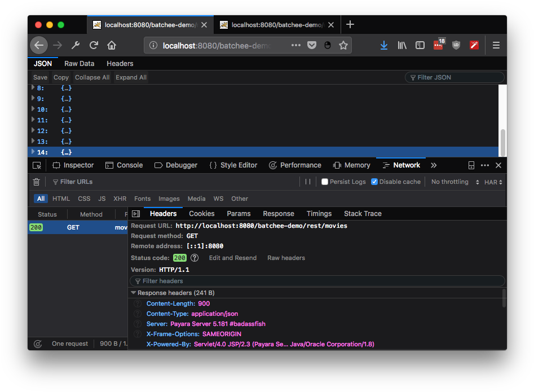534x392 pixels.
Task: Pause network traffic recording
Action: pyautogui.click(x=307, y=181)
